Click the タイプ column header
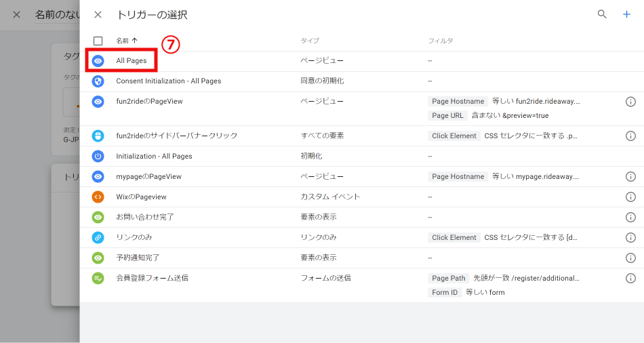The height and width of the screenshot is (343, 644). click(310, 41)
